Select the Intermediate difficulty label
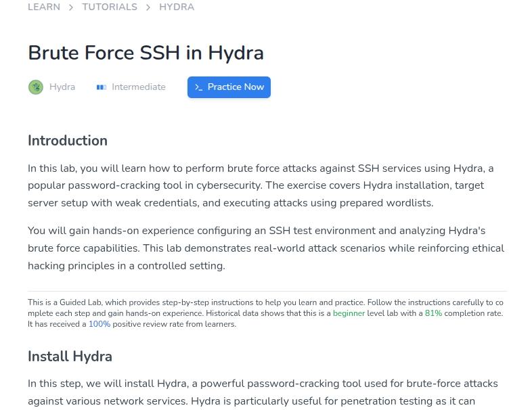The height and width of the screenshot is (410, 532). (139, 87)
